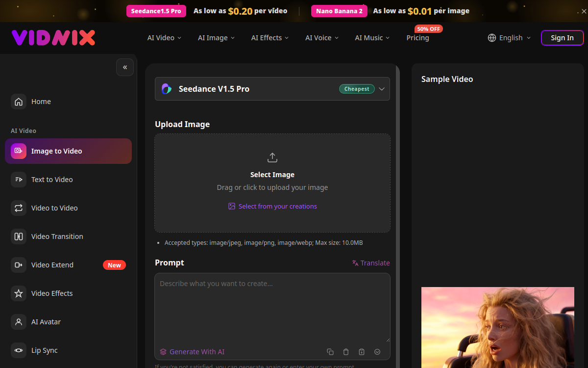Viewport: 588px width, 368px height.
Task: Click the AI Avatar person icon
Action: click(19, 322)
